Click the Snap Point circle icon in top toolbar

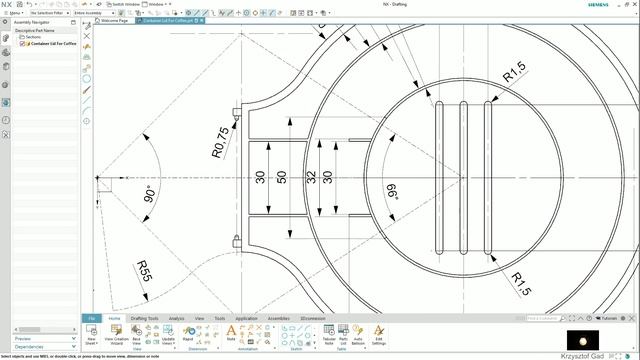click(247, 13)
